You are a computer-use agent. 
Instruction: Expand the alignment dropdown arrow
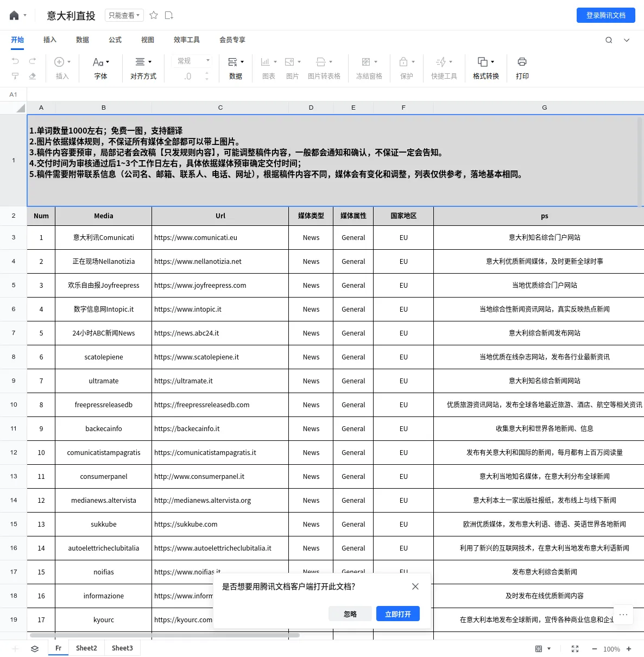150,62
